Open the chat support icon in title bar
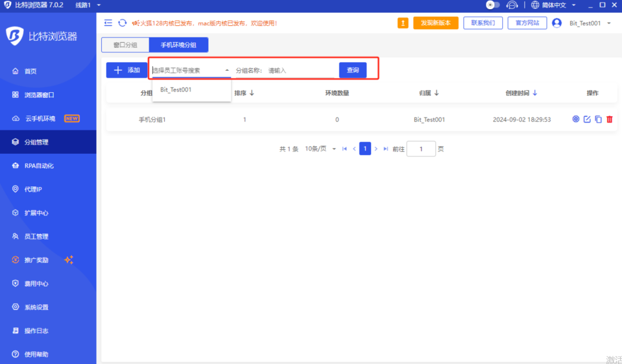622x364 pixels. 512,5
